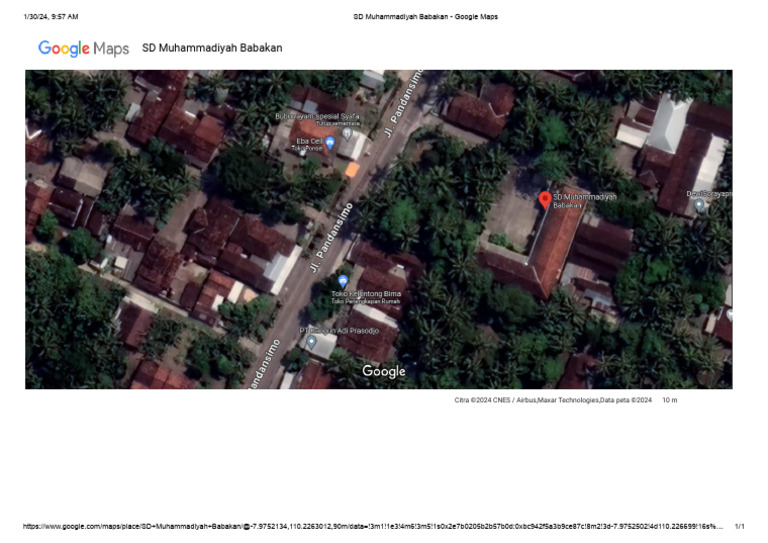Image resolution: width=768 pixels, height=543 pixels.
Task: Click the Jl. Pandansimo label near top of map
Action: tap(402, 104)
